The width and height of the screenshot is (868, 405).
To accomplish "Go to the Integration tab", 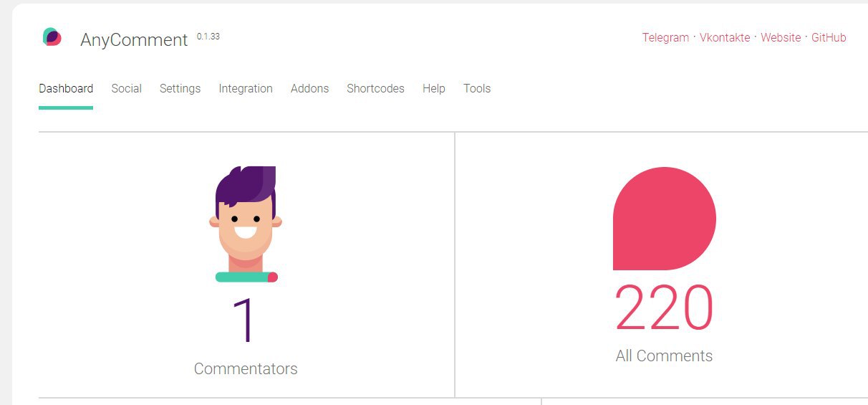I will click(x=246, y=89).
